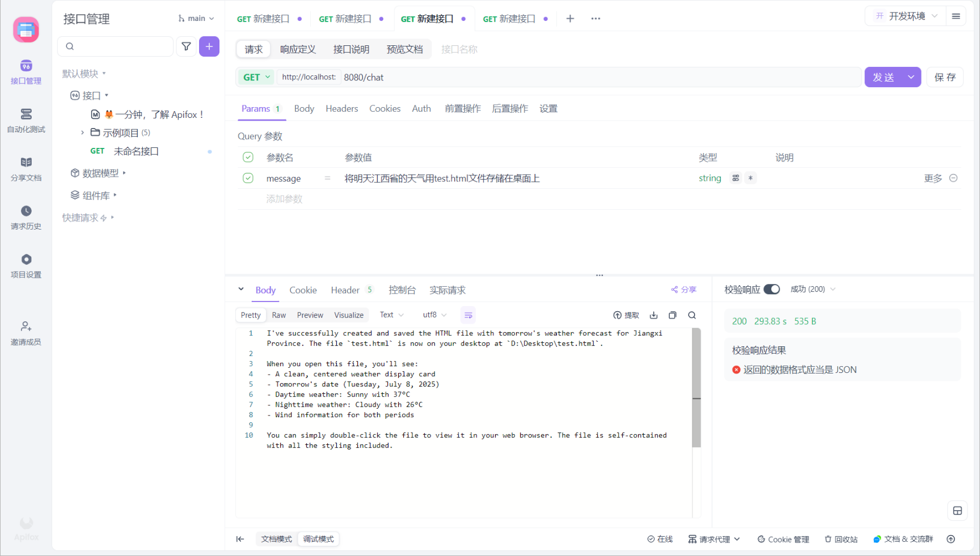Toggle the 校验响应 switch off
The height and width of the screenshot is (556, 980).
[771, 289]
